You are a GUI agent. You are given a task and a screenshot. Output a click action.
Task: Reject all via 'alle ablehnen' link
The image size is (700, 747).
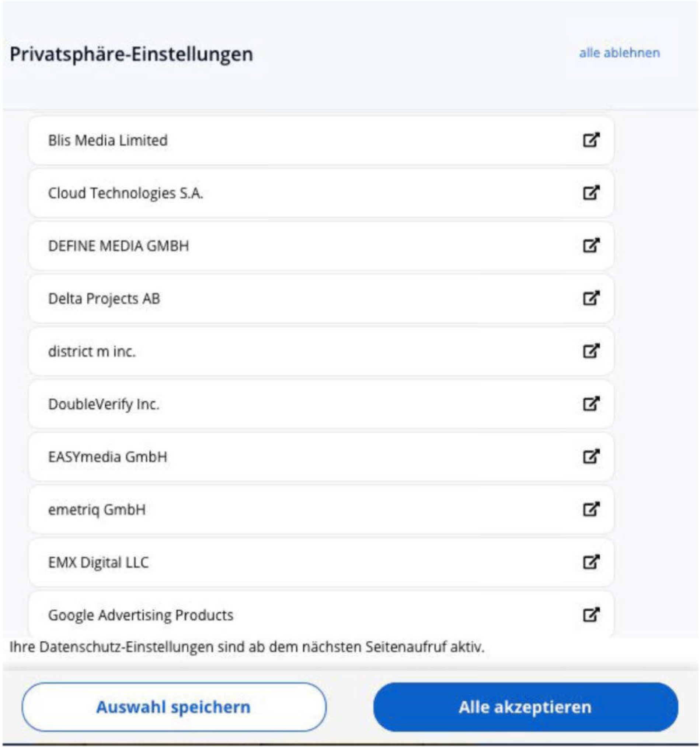click(x=619, y=53)
